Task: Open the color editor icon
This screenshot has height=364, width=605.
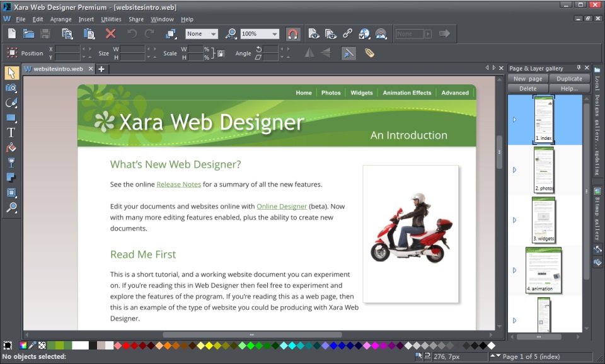Action: (23, 345)
